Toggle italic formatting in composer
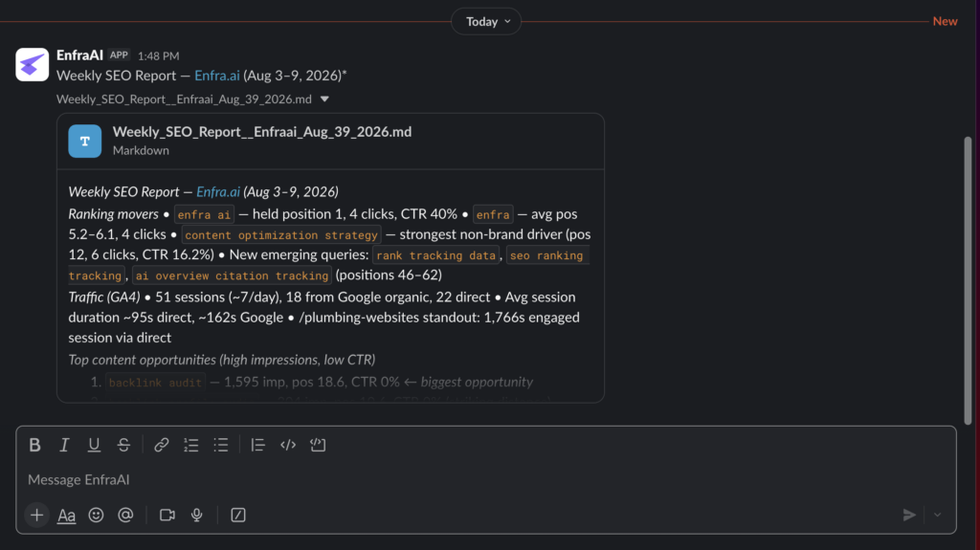Image resolution: width=980 pixels, height=550 pixels. (64, 445)
